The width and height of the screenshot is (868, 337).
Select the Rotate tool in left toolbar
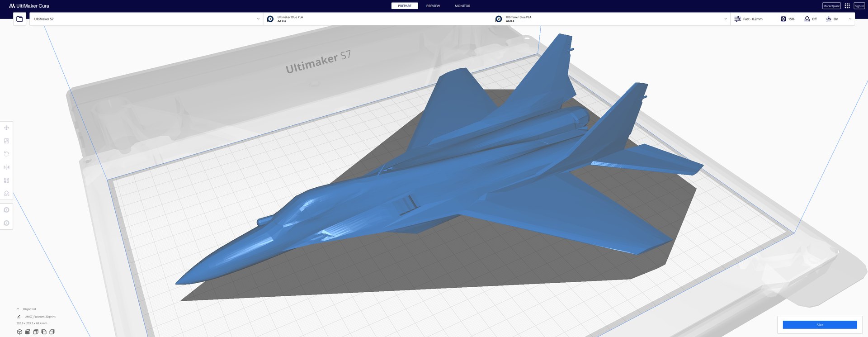pos(6,154)
